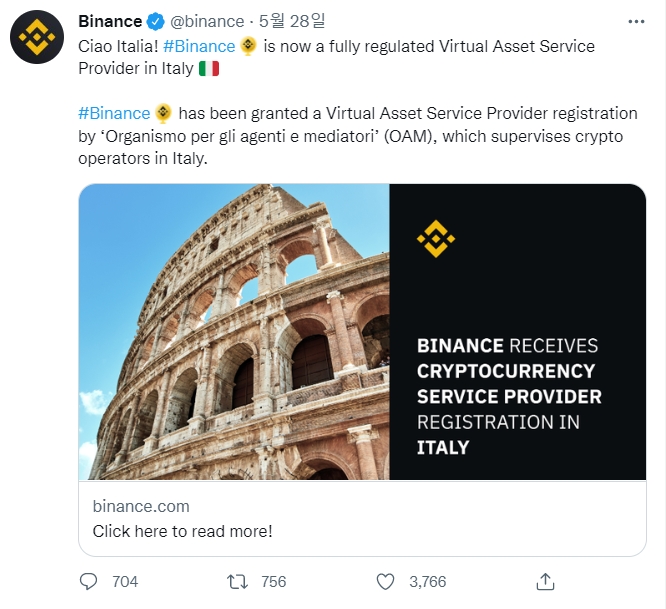This screenshot has width=666, height=609.
Task: Like the tweet with the heart icon
Action: (x=386, y=581)
